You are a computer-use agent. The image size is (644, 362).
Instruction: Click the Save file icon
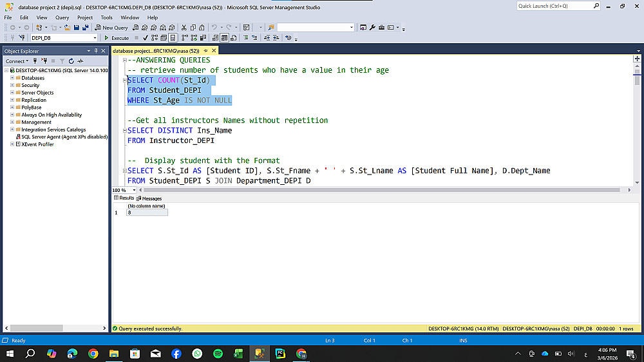coord(77,28)
